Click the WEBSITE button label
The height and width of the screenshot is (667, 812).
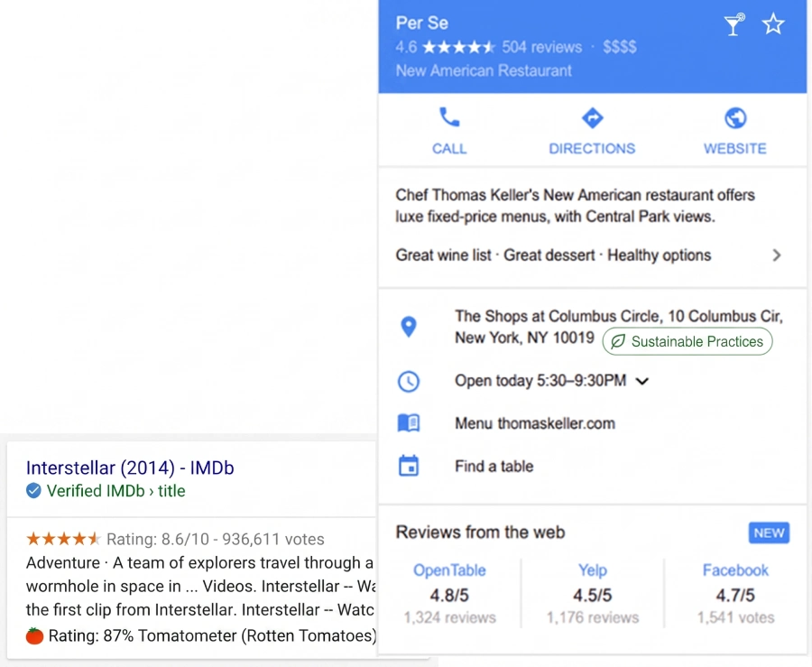734,149
